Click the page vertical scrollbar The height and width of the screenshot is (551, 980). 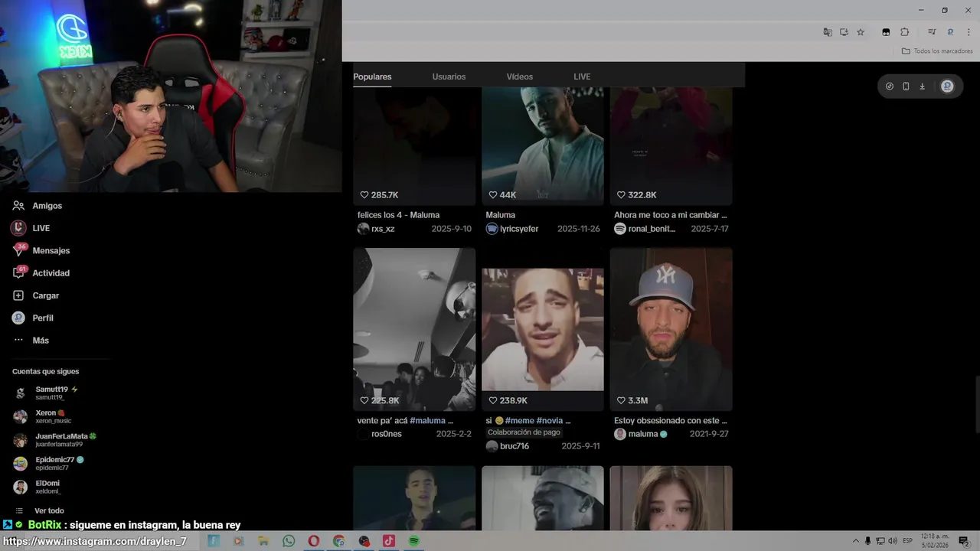977,406
